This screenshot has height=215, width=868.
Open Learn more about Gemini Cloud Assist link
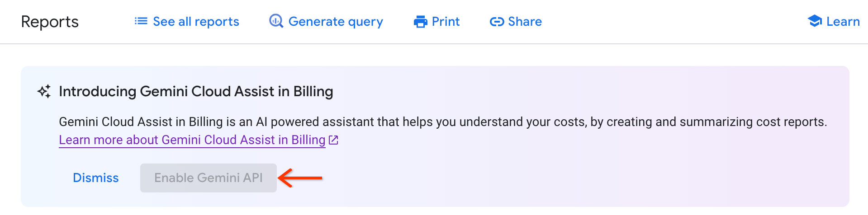[192, 140]
